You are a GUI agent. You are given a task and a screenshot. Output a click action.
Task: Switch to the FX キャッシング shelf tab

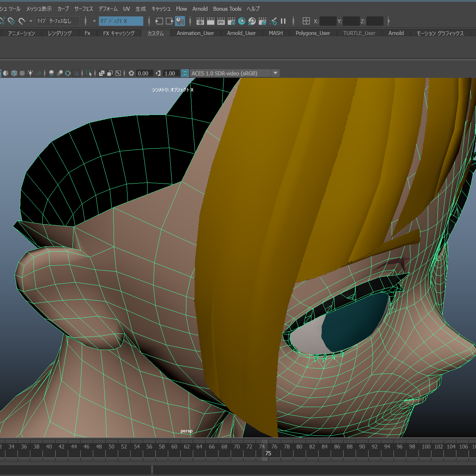coord(119,33)
